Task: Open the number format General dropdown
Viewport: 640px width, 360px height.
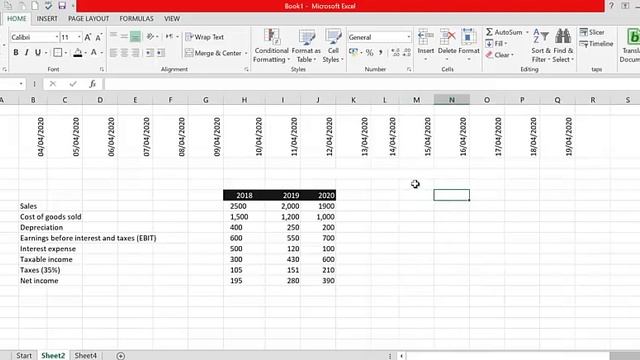Action: click(408, 37)
